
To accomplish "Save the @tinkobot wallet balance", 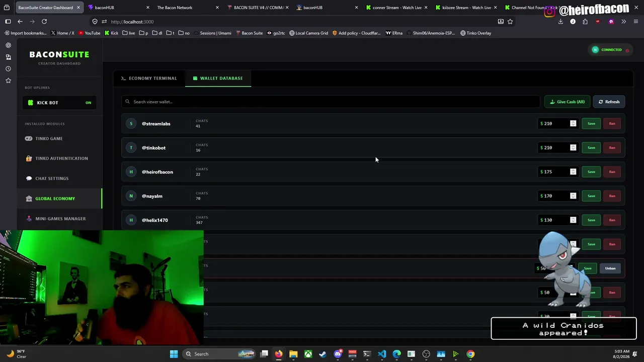I will (x=591, y=148).
